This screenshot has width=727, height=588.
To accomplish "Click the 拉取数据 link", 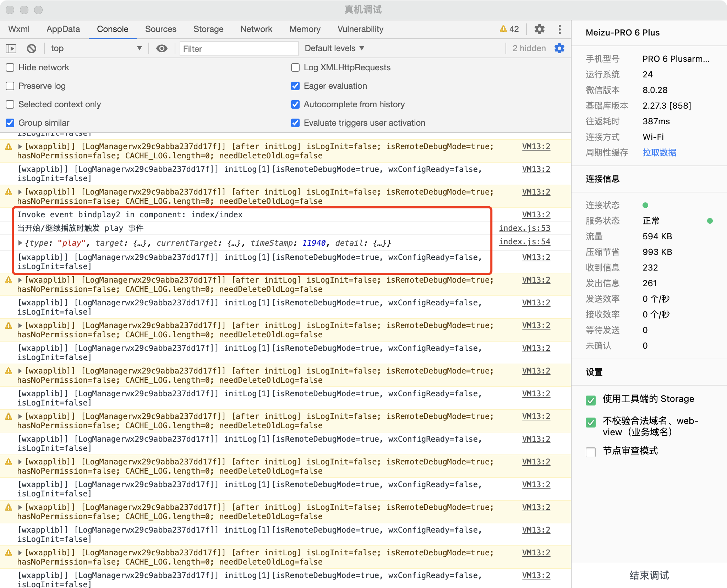I will point(659,153).
